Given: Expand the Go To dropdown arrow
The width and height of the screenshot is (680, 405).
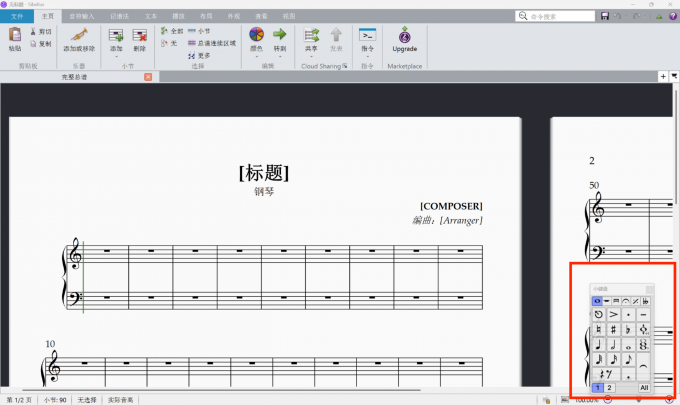Looking at the screenshot, I should point(280,56).
